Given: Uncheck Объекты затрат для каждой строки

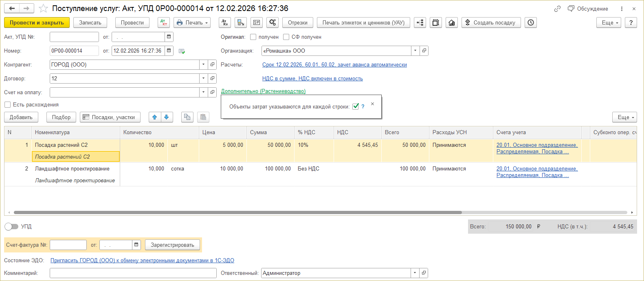Looking at the screenshot, I should coord(356,106).
